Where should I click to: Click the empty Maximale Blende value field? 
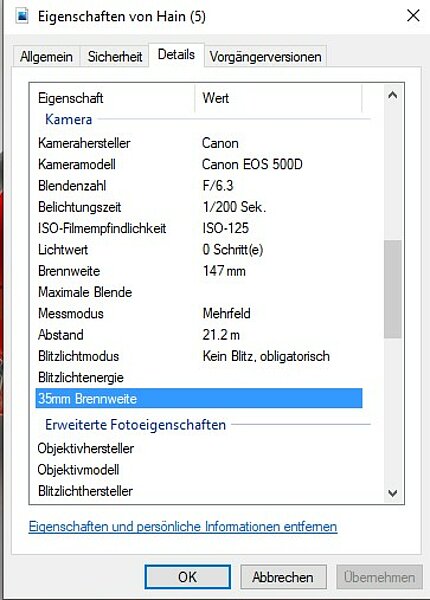point(281,292)
